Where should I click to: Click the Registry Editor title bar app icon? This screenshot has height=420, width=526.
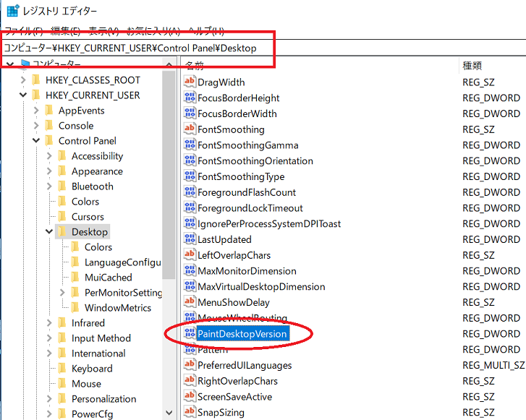coord(13,11)
